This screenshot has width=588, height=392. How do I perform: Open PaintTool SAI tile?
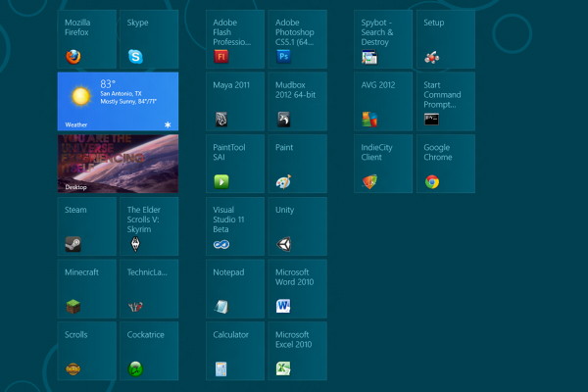click(x=235, y=164)
